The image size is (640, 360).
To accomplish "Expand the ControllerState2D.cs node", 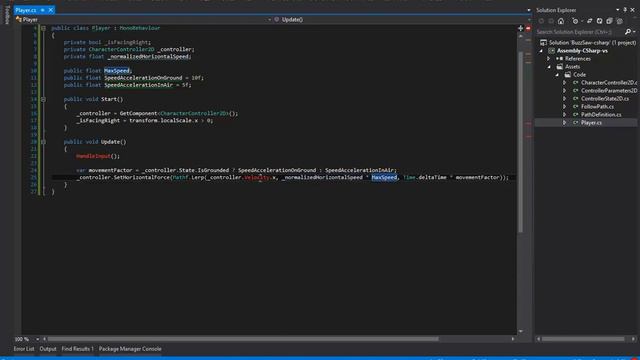I will 565,99.
